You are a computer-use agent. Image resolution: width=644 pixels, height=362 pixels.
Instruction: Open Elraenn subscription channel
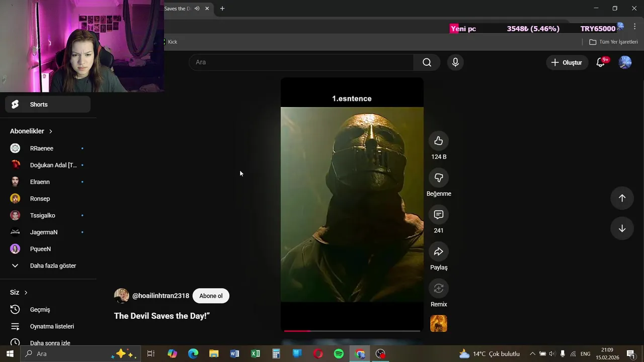click(x=48, y=182)
